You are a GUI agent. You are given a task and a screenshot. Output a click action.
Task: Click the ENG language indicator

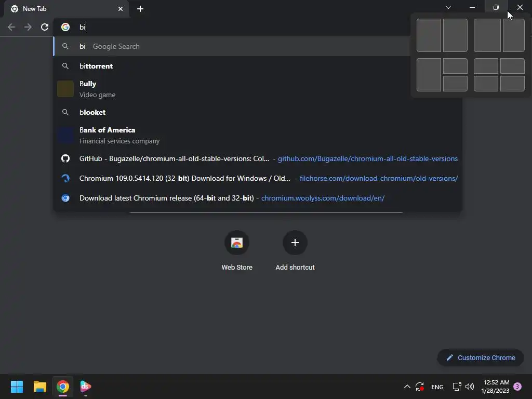[437, 387]
